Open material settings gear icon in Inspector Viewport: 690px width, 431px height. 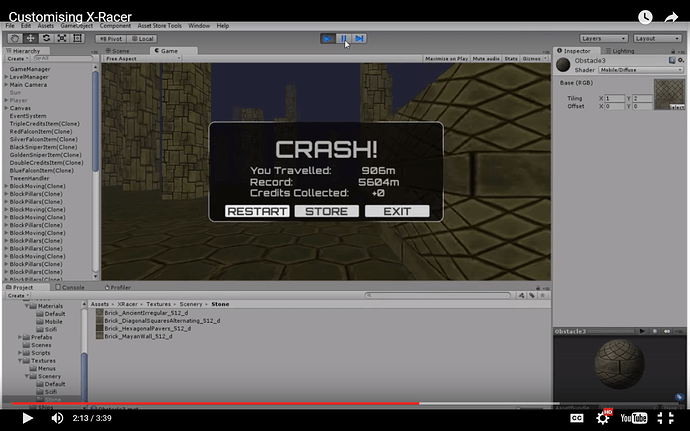pyautogui.click(x=680, y=60)
